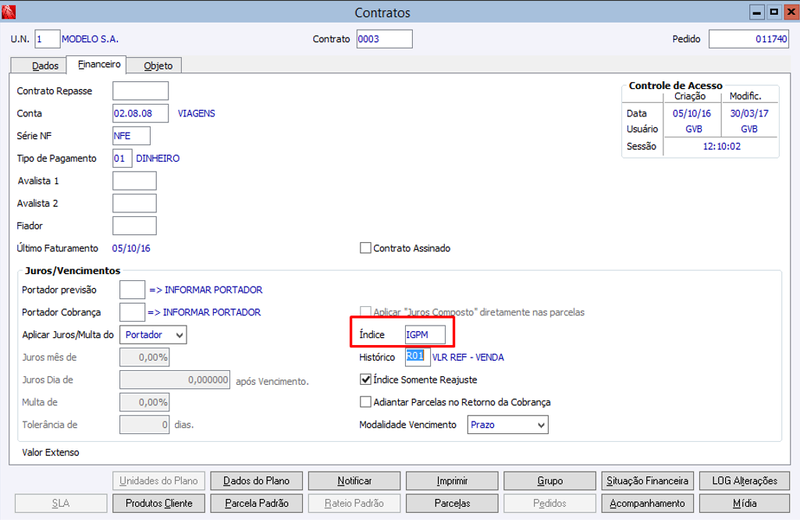Click the VIAGENS account description text
Image resolution: width=800 pixels, height=520 pixels.
point(196,113)
